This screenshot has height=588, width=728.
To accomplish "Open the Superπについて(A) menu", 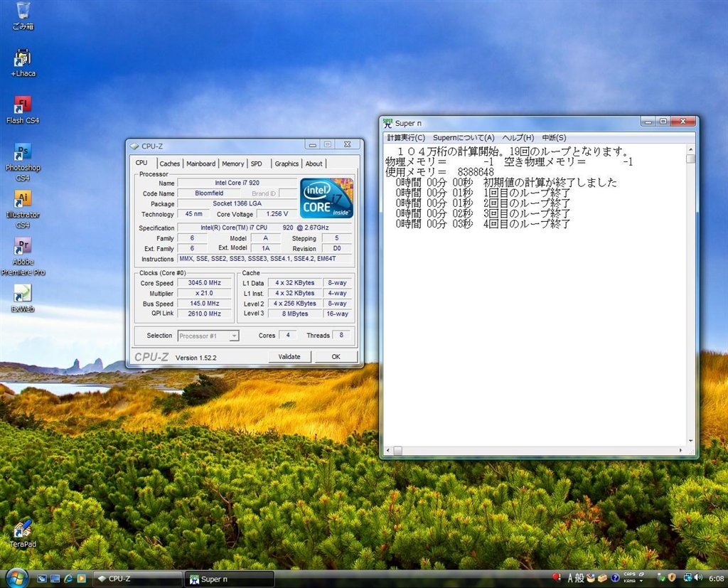I will pos(464,137).
